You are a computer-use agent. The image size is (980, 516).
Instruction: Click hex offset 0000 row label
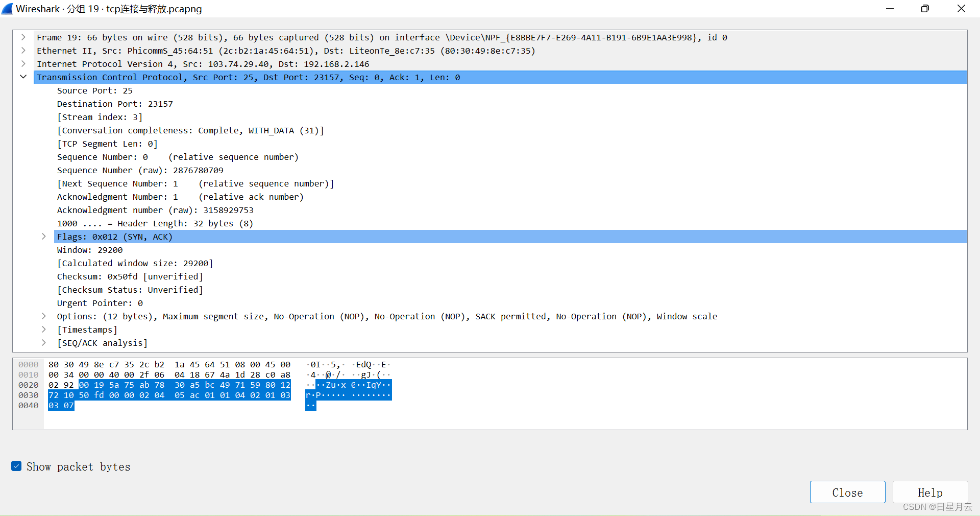pos(29,364)
